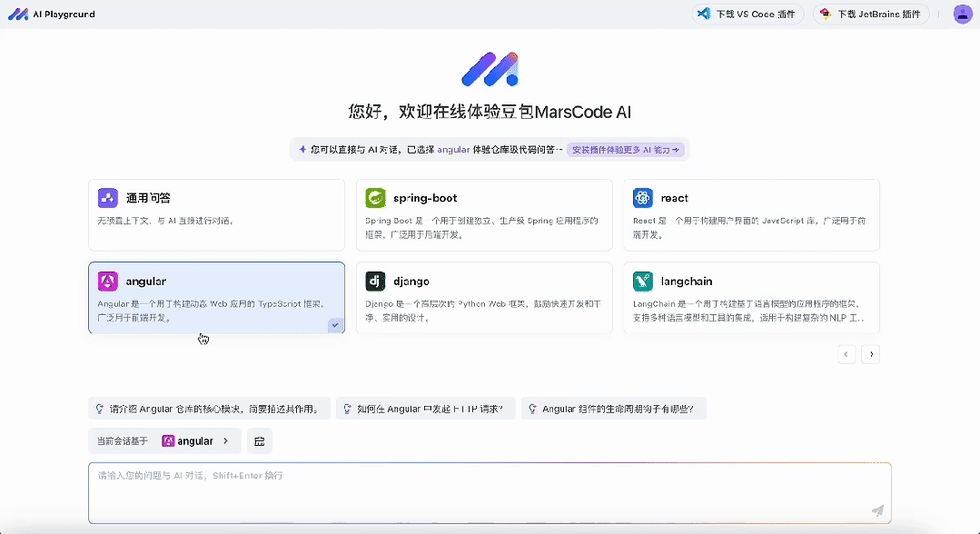Viewport: 980px width, 534px height.
Task: Click the AI Playground title text
Action: point(64,14)
